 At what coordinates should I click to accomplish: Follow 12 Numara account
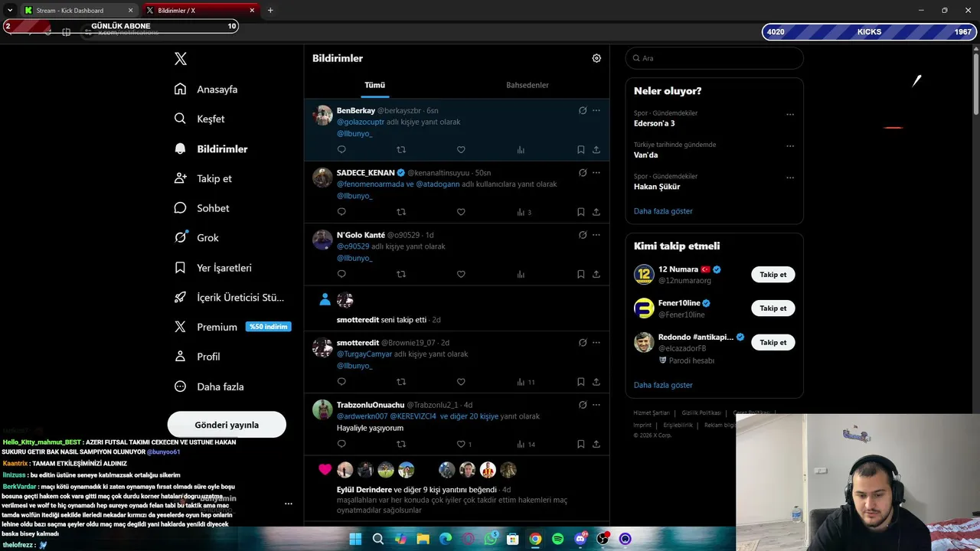(773, 275)
